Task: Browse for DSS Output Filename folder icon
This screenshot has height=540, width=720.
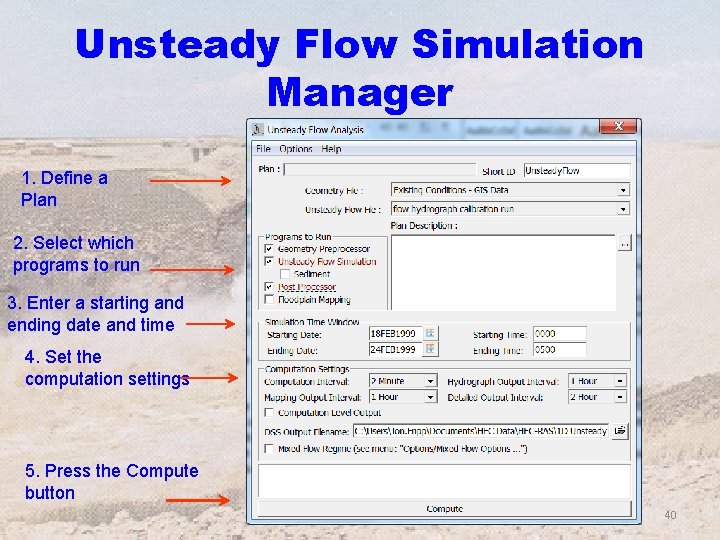Action: (x=620, y=431)
